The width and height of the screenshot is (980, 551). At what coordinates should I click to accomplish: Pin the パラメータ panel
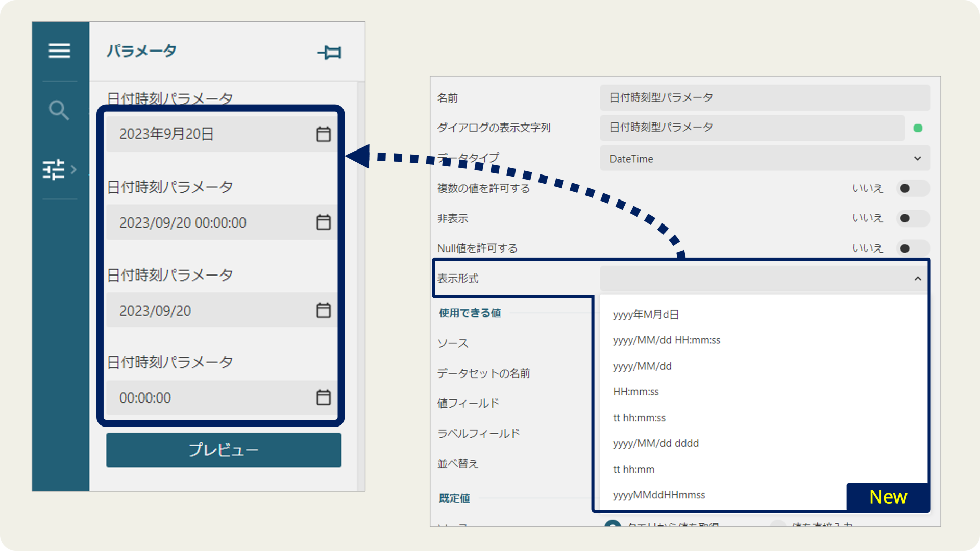pyautogui.click(x=330, y=52)
